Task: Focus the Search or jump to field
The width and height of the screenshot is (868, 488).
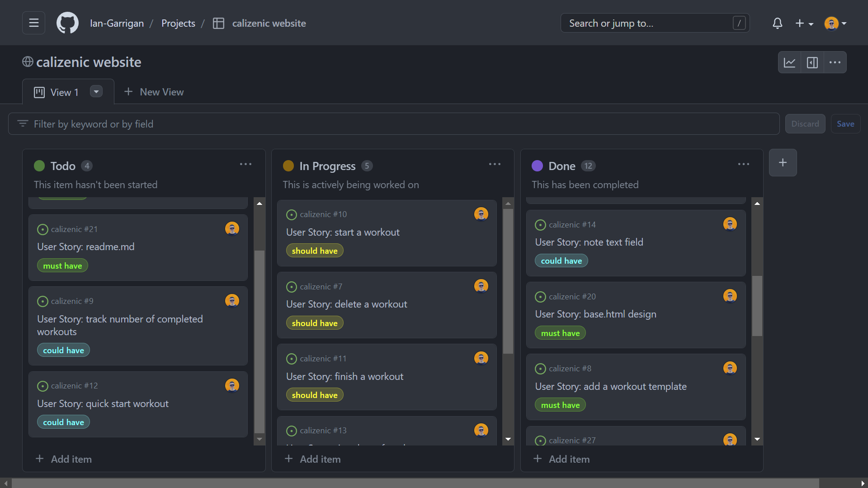Action: coord(655,23)
